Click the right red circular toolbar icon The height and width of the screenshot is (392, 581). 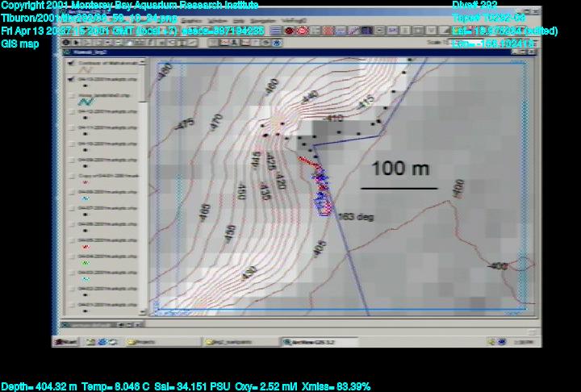pyautogui.click(x=301, y=31)
